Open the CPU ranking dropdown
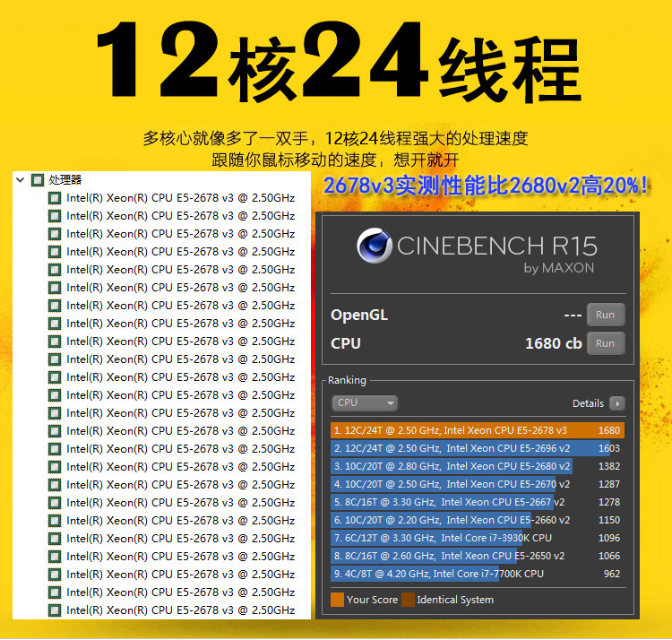Viewport: 672px width, 640px height. (365, 403)
